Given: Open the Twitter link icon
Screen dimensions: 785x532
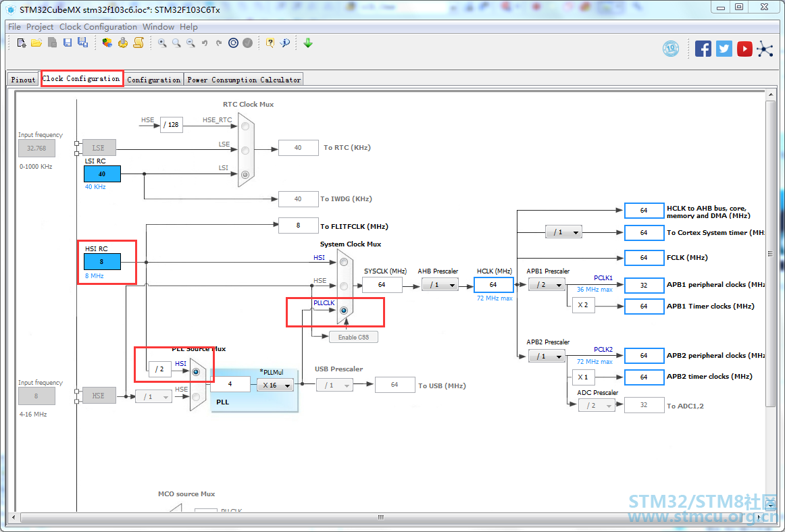Looking at the screenshot, I should [x=724, y=49].
